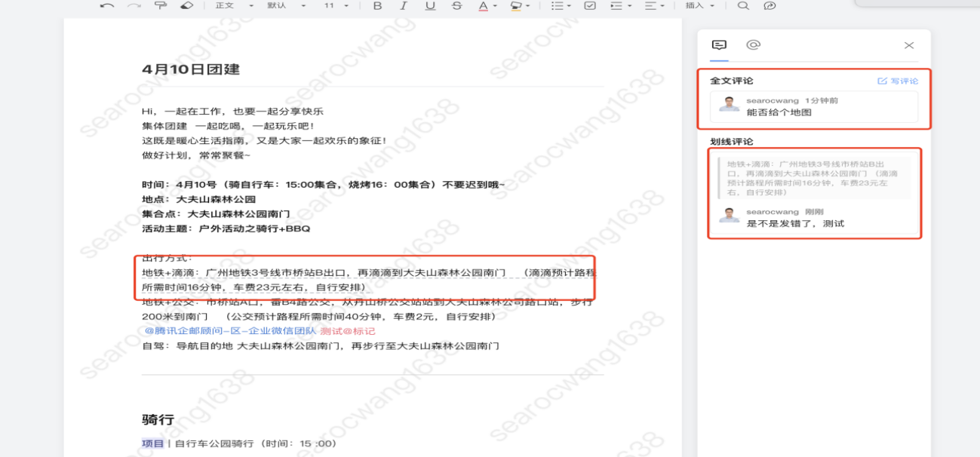
Task: Click the line 集体团建 一起吃喝，一起玩乐吧！
Action: click(x=229, y=126)
